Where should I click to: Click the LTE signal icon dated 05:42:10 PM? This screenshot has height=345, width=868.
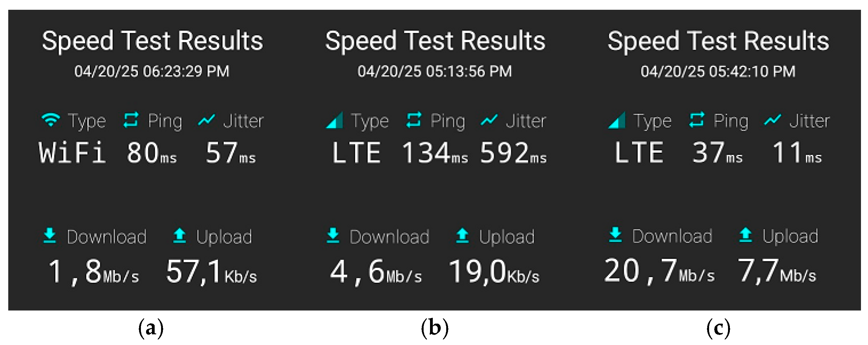pos(617,120)
